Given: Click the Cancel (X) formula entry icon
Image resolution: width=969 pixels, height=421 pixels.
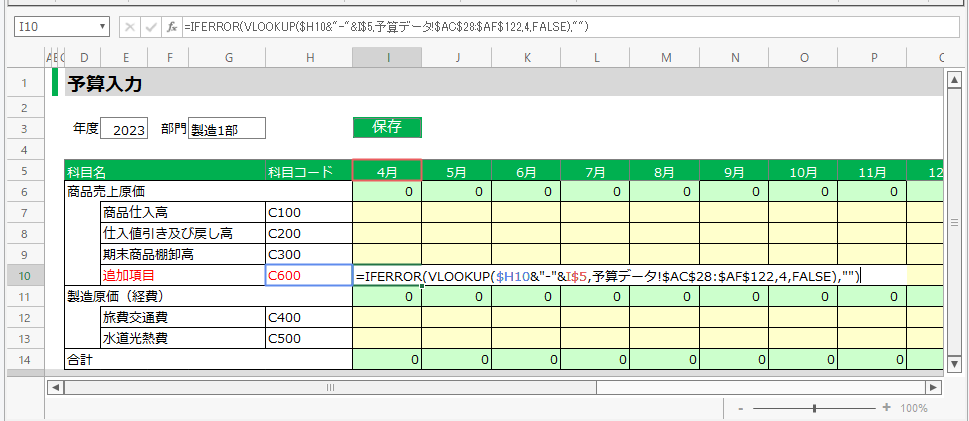Looking at the screenshot, I should click(x=129, y=27).
